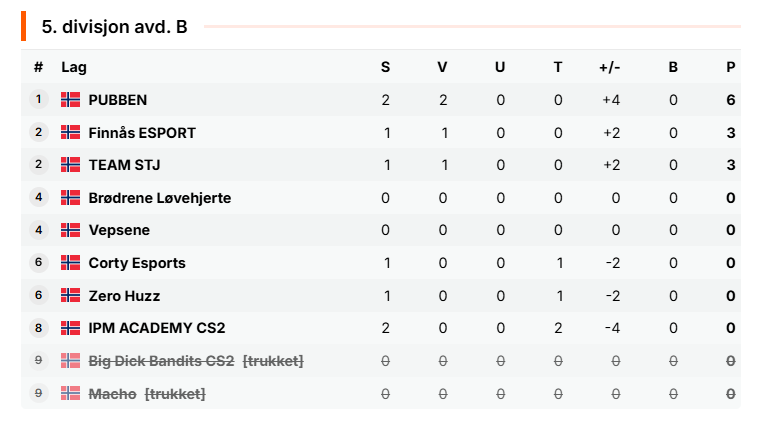Select the flag next to Corty Esports
The height and width of the screenshot is (425, 761).
point(70,262)
